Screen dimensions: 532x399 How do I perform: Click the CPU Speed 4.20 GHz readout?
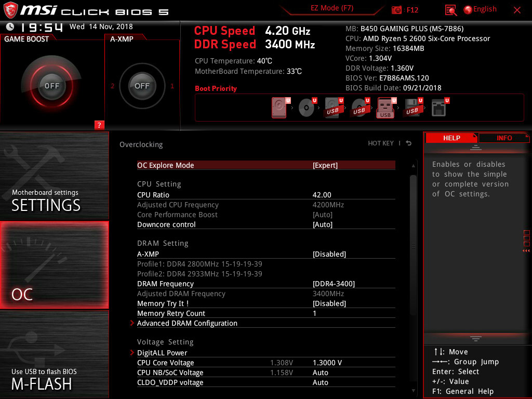tap(252, 31)
